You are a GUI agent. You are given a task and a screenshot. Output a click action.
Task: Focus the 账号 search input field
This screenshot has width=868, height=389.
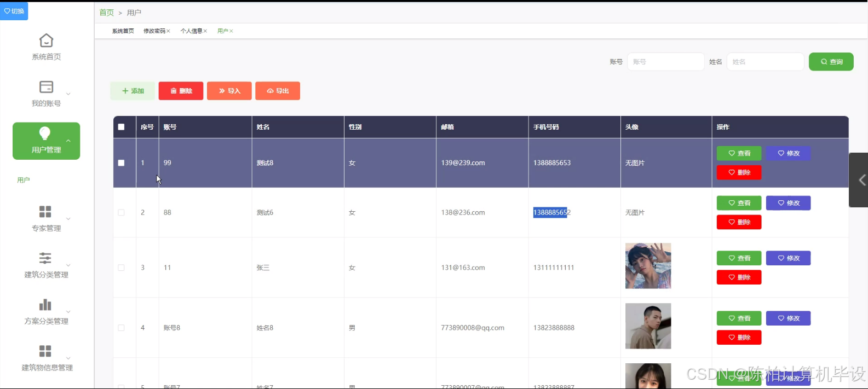point(666,62)
